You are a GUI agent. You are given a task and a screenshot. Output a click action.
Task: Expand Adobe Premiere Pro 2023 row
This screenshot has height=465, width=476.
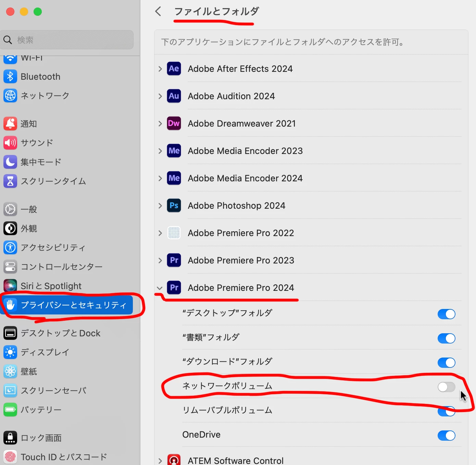tap(160, 260)
